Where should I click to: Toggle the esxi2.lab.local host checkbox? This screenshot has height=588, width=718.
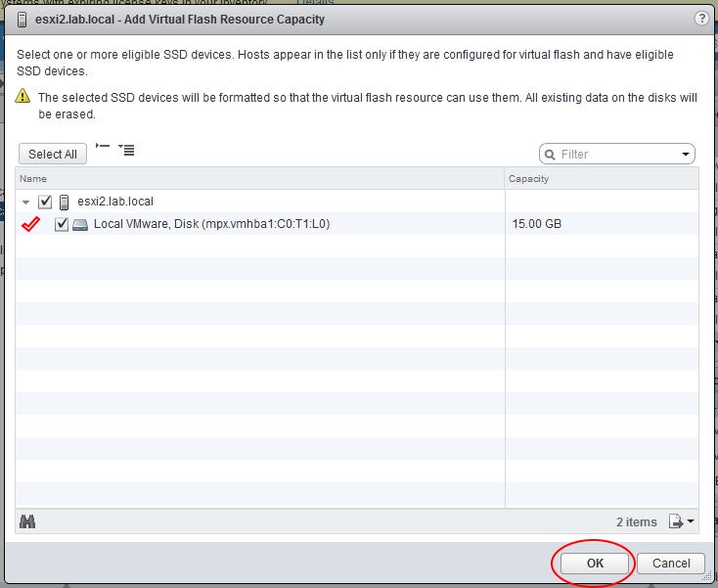pos(45,202)
